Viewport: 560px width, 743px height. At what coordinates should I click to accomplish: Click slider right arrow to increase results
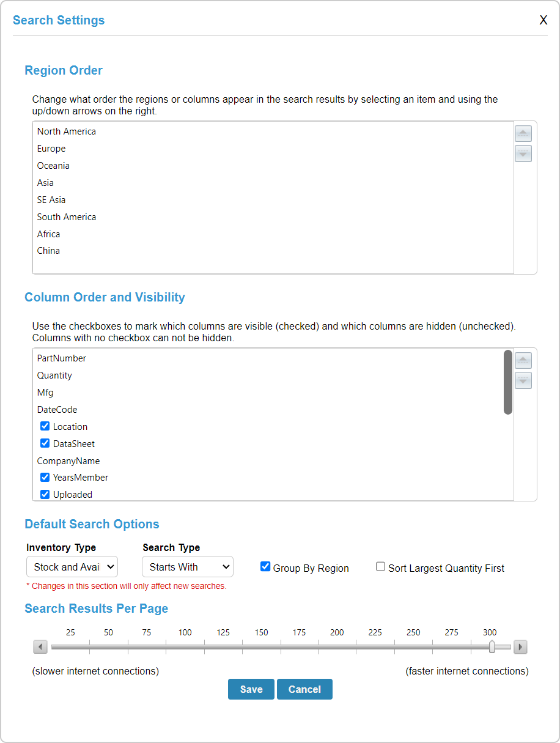[520, 647]
